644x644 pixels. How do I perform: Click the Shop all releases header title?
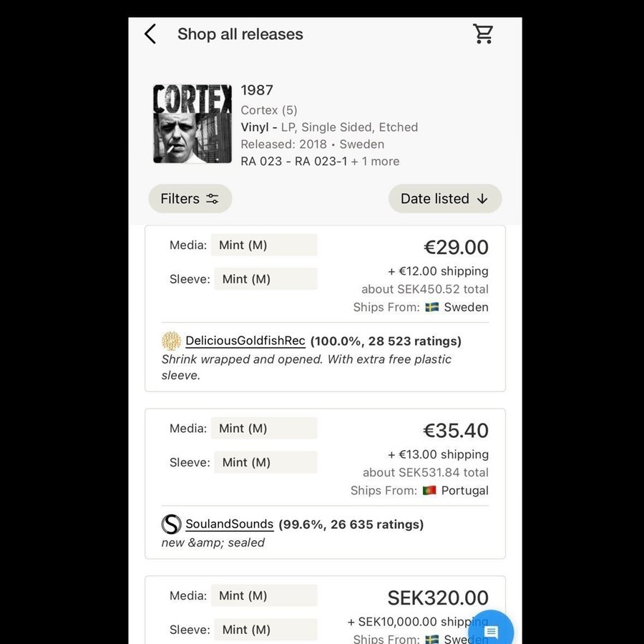pyautogui.click(x=240, y=34)
